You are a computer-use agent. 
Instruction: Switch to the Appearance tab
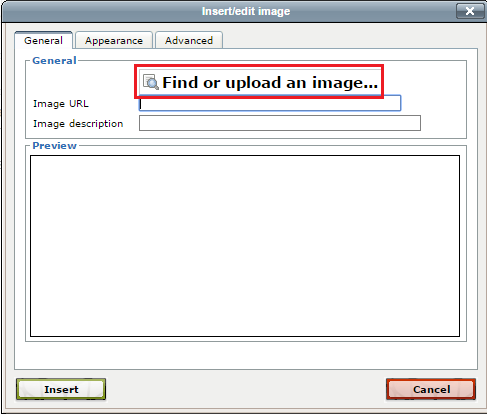pyautogui.click(x=114, y=40)
